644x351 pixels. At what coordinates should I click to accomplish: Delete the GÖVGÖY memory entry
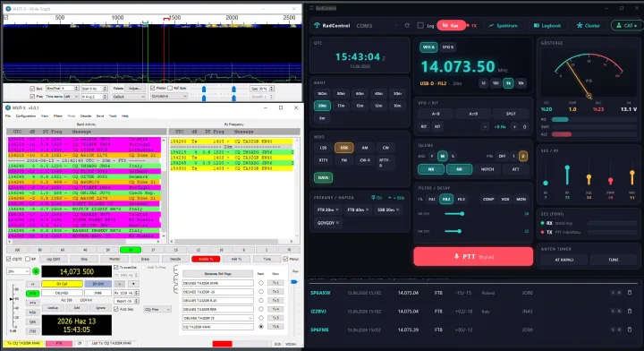pos(337,223)
